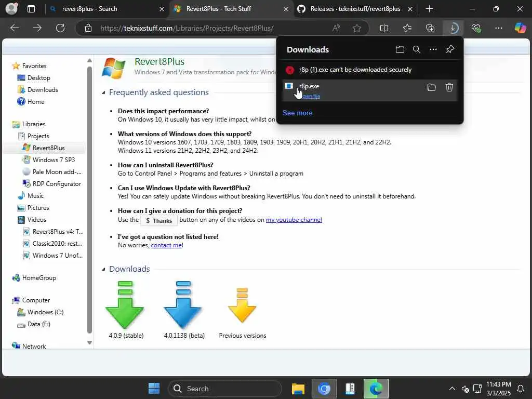Select the Revert8Plus - Tech Stuff tab
The height and width of the screenshot is (399, 532).
[x=219, y=9]
